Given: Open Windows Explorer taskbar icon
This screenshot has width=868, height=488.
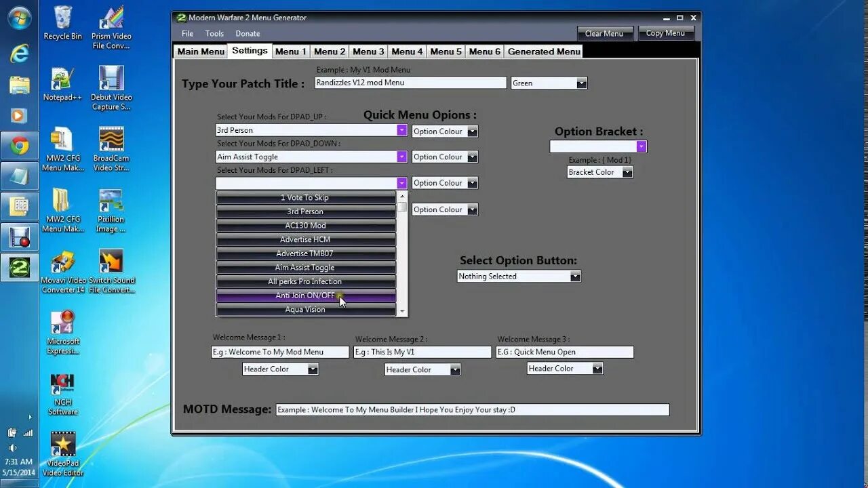Looking at the screenshot, I should 19,85.
